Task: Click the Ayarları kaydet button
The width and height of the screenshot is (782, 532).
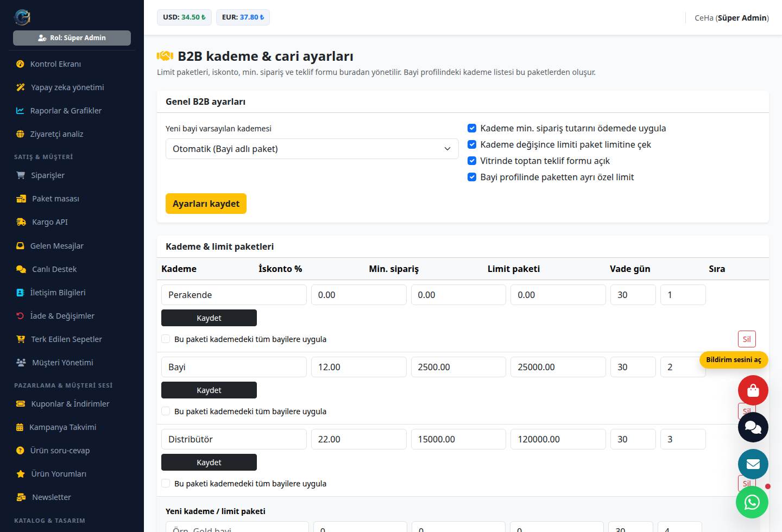Action: 206,204
